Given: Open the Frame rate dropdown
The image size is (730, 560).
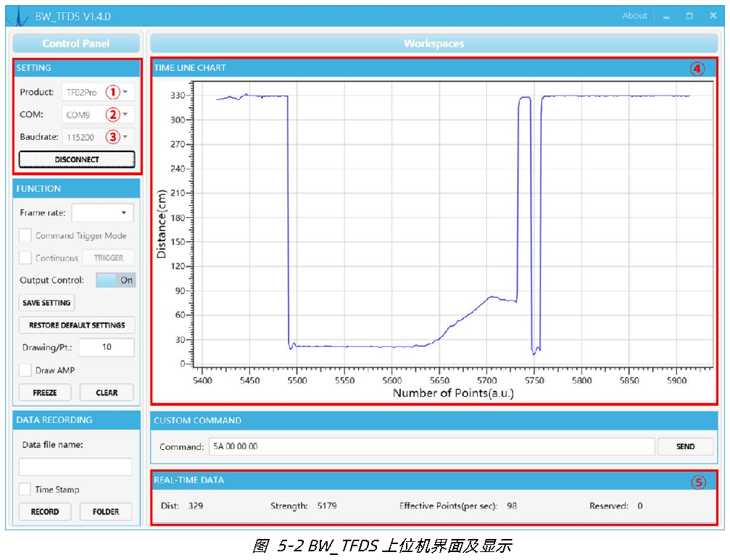Looking at the screenshot, I should (102, 212).
